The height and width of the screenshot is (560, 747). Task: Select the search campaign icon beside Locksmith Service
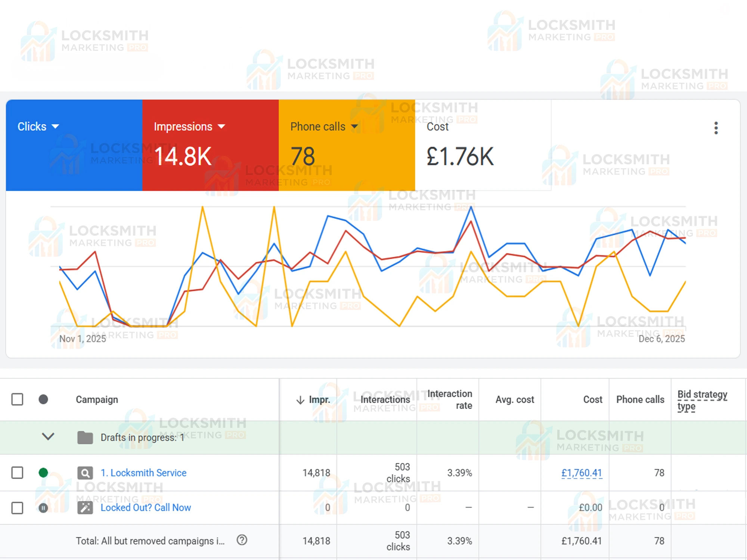click(x=85, y=473)
